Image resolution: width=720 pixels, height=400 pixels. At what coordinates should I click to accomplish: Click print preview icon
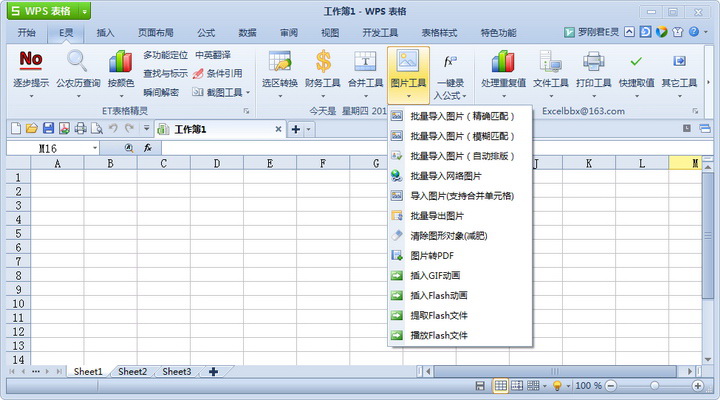[96, 129]
